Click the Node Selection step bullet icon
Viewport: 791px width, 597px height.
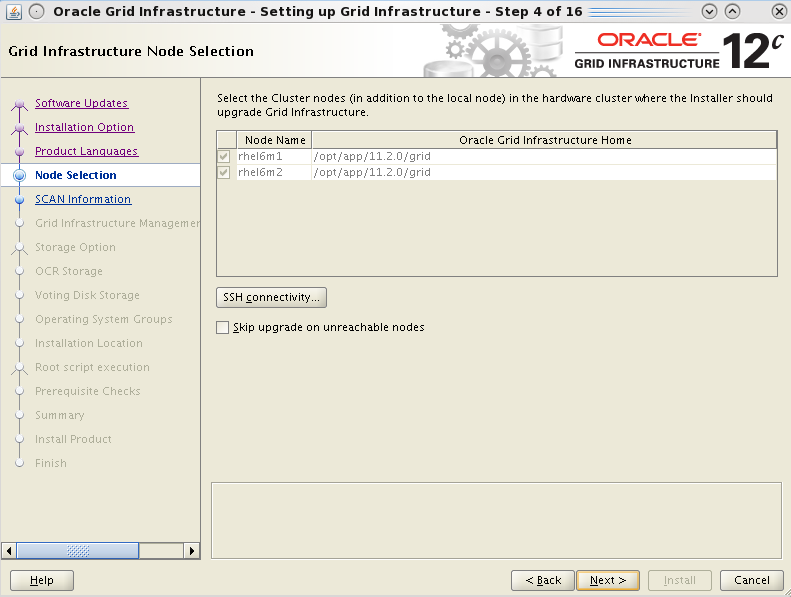tap(19, 175)
